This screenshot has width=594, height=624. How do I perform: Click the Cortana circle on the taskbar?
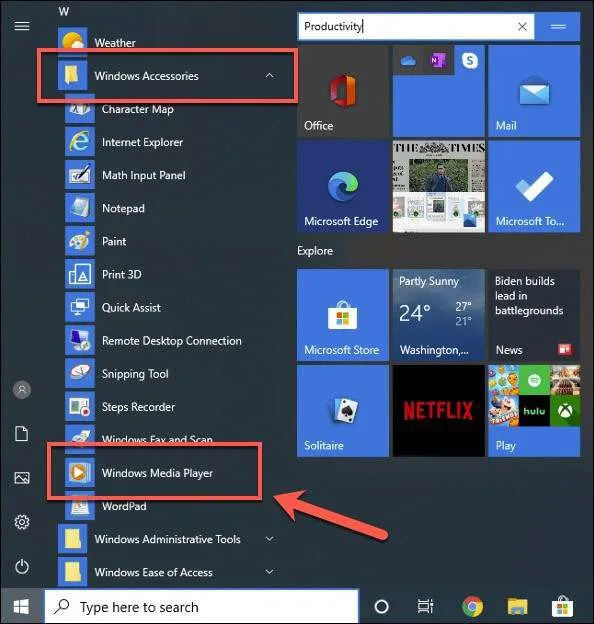click(x=382, y=606)
